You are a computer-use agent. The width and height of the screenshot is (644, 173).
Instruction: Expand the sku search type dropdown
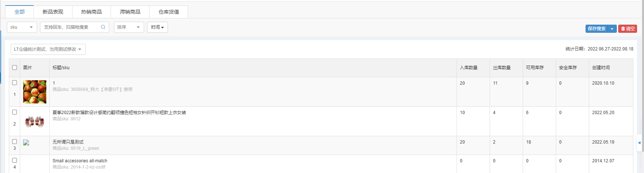click(22, 27)
